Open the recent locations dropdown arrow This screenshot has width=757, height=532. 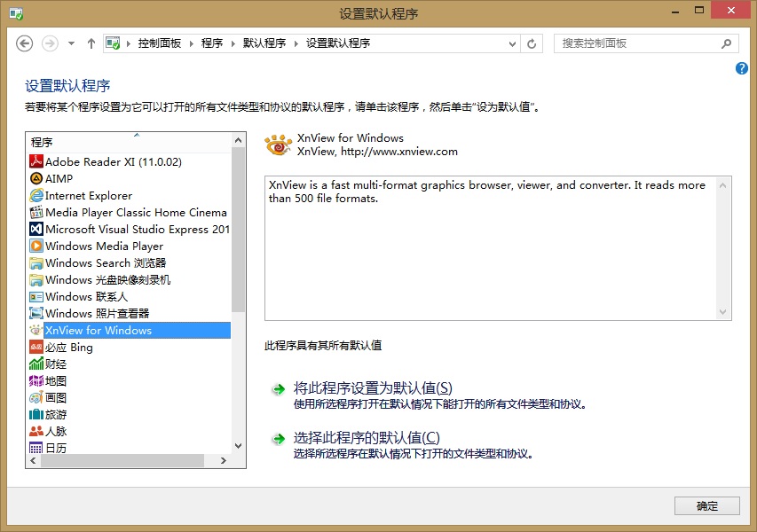click(72, 43)
